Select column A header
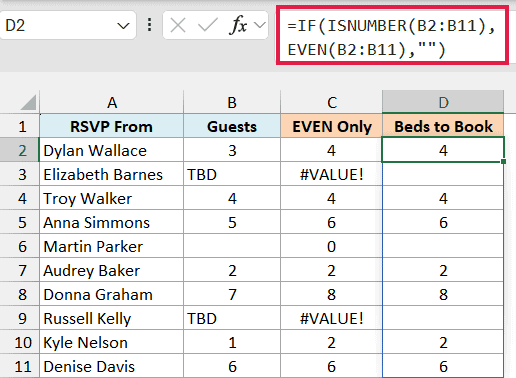Viewport: 516px width, 378px height. tap(112, 102)
